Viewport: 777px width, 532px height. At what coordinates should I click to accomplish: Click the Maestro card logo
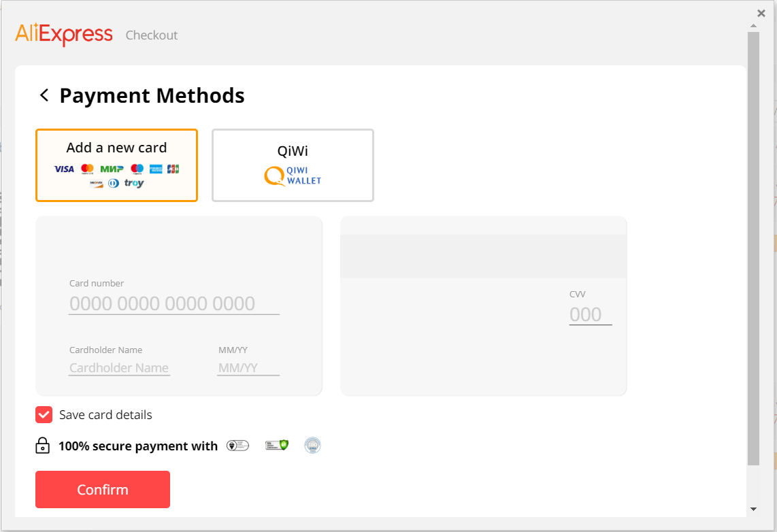coord(137,169)
